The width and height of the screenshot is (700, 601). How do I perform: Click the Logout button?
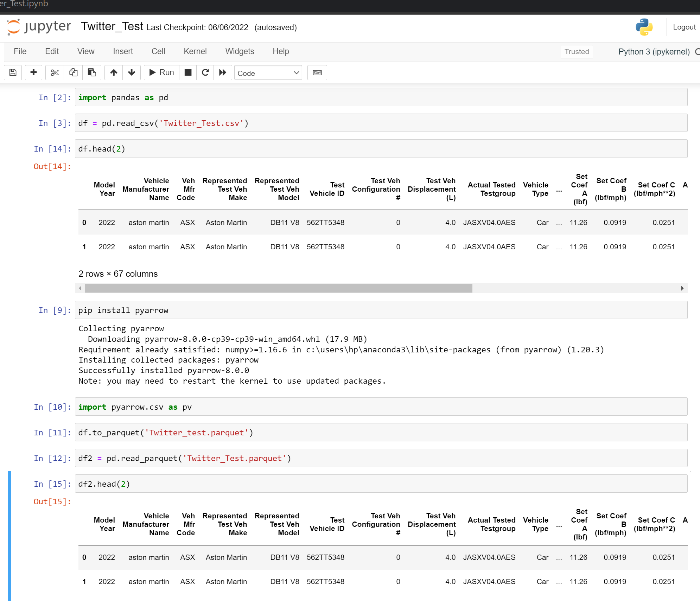683,27
